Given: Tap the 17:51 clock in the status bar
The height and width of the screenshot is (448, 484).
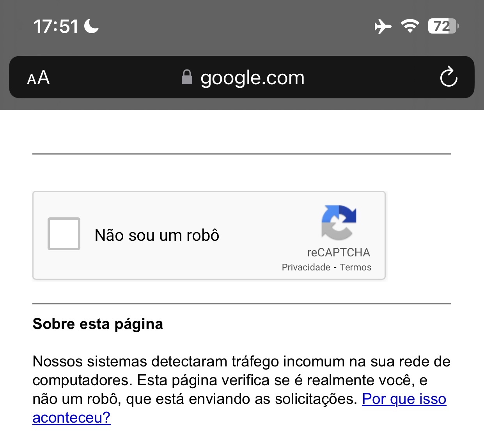Looking at the screenshot, I should (x=56, y=27).
